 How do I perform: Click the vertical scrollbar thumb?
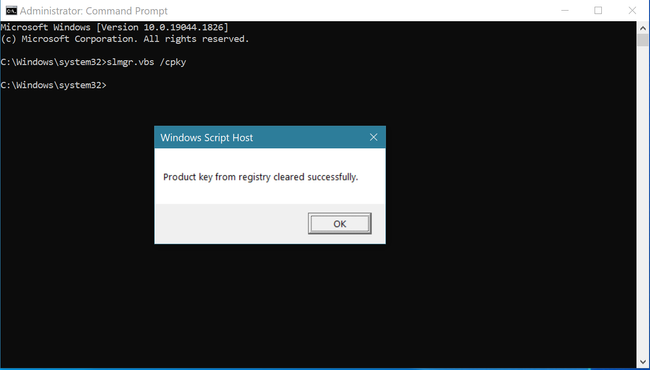[x=643, y=40]
